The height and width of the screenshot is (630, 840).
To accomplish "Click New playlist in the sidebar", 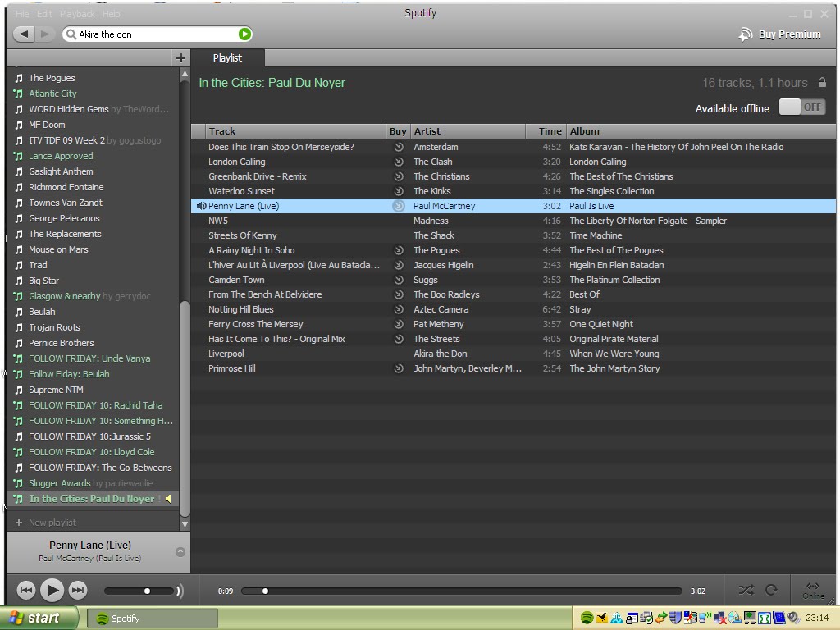I will (52, 523).
